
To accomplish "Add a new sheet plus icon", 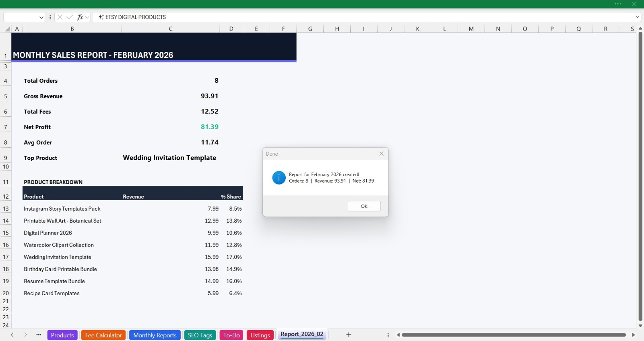I will coord(349,335).
